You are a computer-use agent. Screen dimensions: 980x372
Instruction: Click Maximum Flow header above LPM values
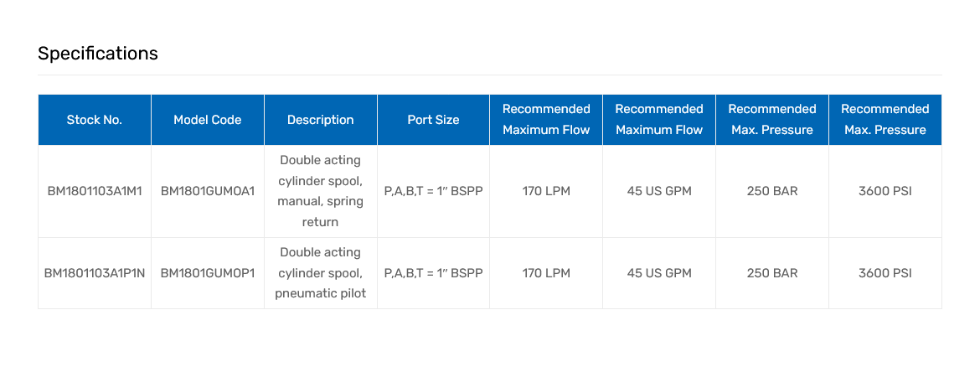tap(546, 120)
